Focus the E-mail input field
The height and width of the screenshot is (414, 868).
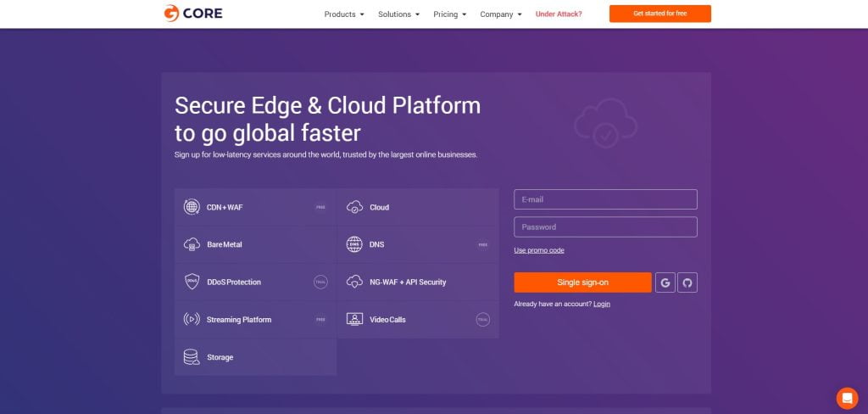point(605,199)
